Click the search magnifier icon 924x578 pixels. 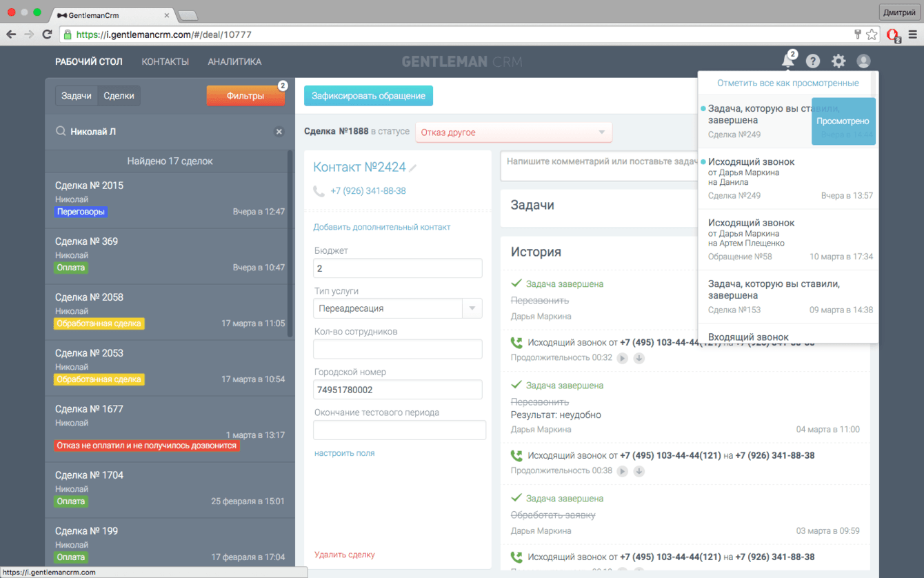click(x=61, y=131)
